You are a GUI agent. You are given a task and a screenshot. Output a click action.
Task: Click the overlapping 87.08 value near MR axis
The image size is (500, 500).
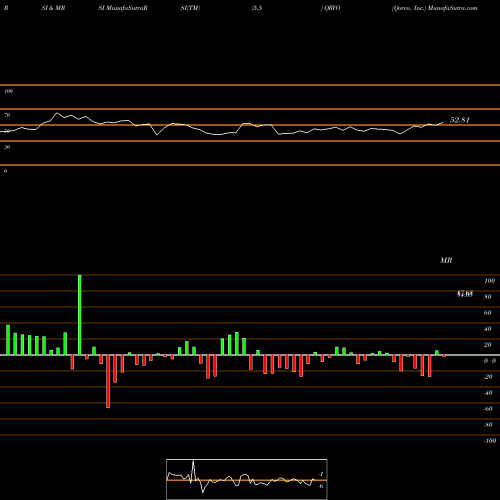pos(465,294)
